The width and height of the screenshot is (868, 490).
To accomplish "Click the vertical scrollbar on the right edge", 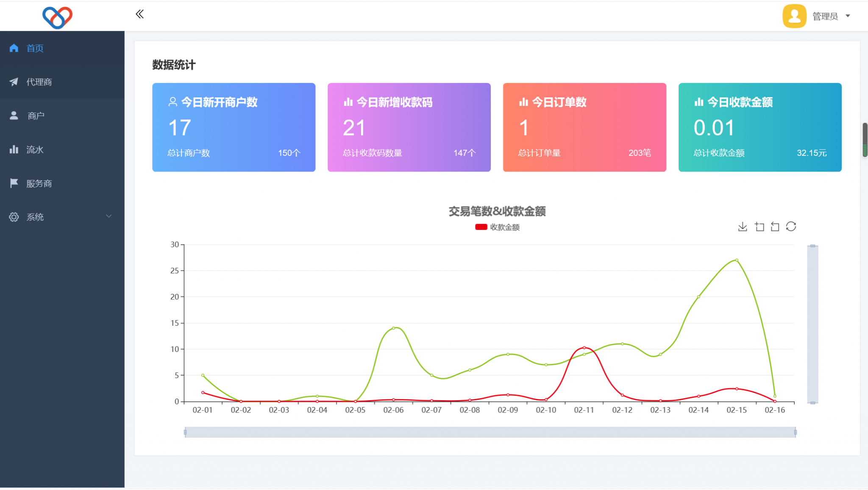I will [x=865, y=140].
